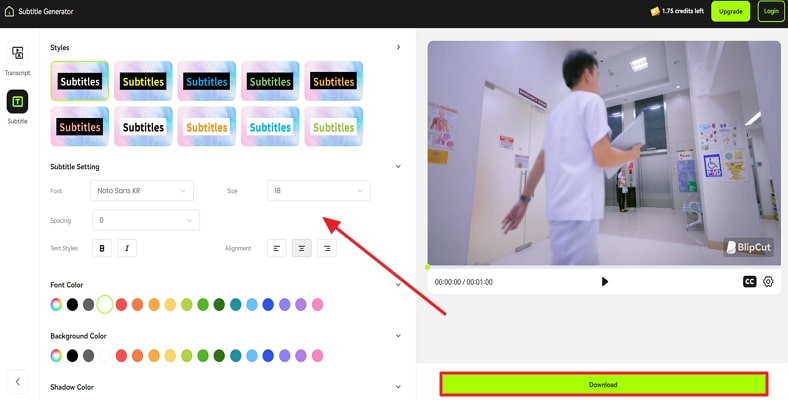The image size is (788, 400).
Task: Toggle bold text style
Action: [x=102, y=248]
